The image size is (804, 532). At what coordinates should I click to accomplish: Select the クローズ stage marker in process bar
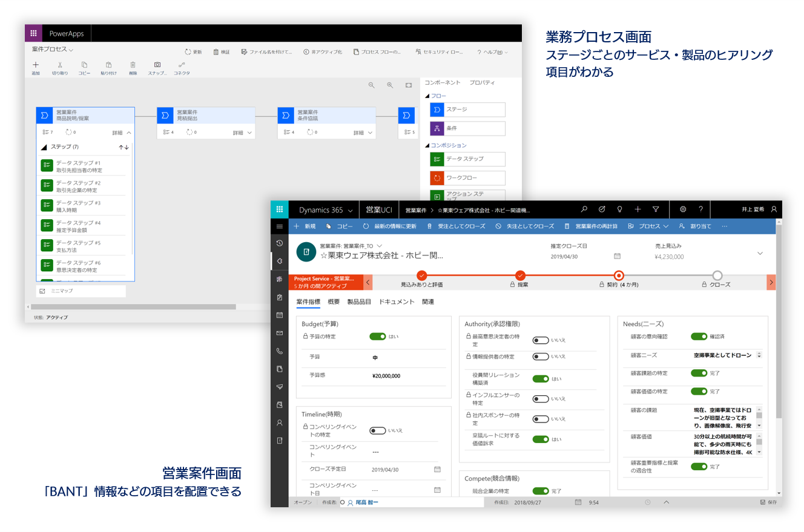[717, 275]
